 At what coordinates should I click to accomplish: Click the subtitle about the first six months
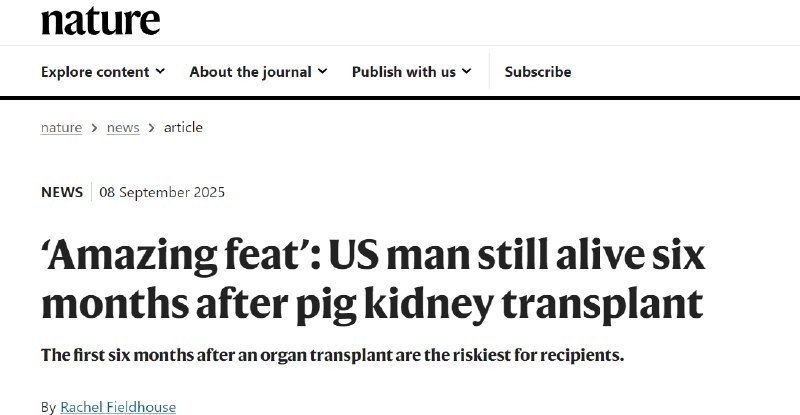point(332,356)
